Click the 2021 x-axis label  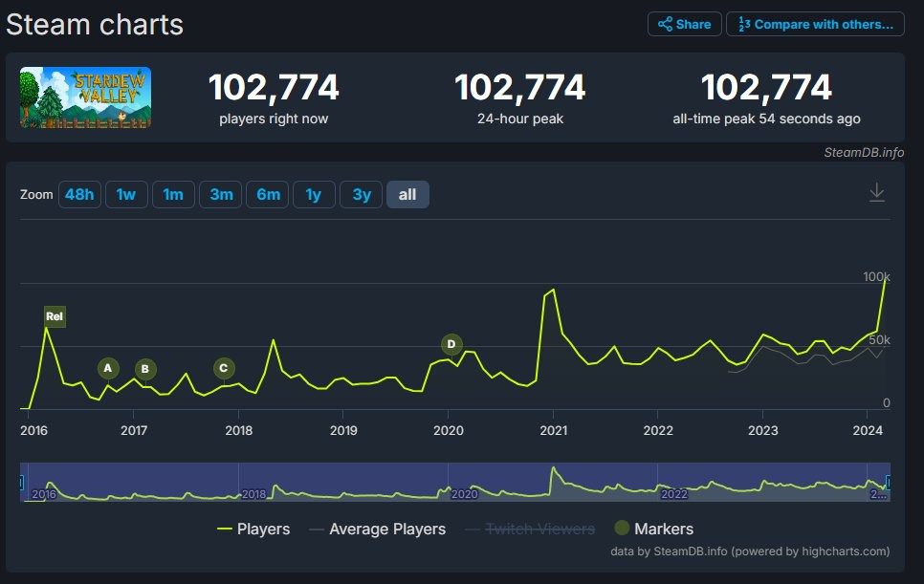point(553,430)
